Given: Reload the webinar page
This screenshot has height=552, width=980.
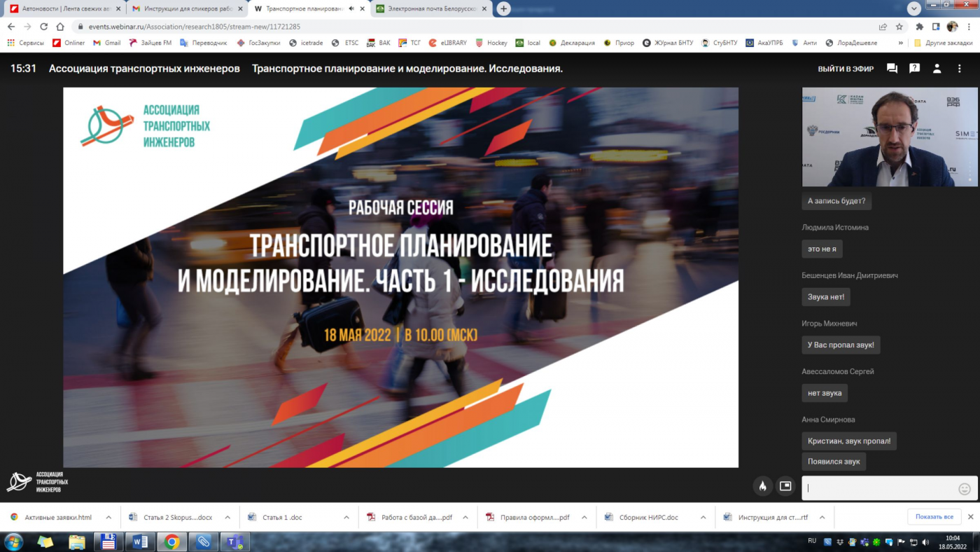Looking at the screenshot, I should pyautogui.click(x=44, y=27).
